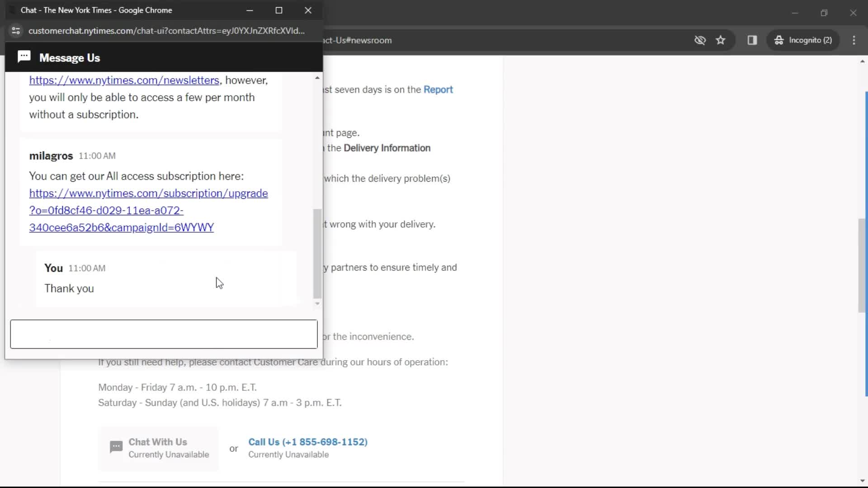The height and width of the screenshot is (488, 868).
Task: Close the chat popup window
Action: point(308,10)
